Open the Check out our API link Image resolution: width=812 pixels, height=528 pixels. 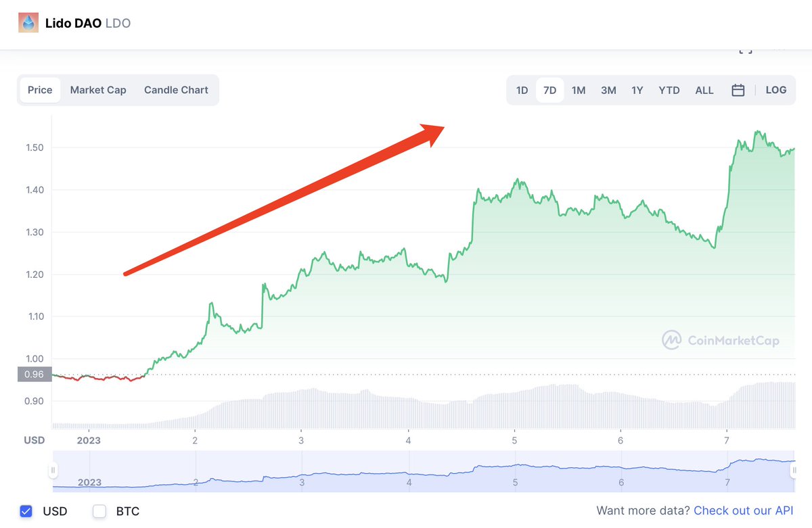744,511
